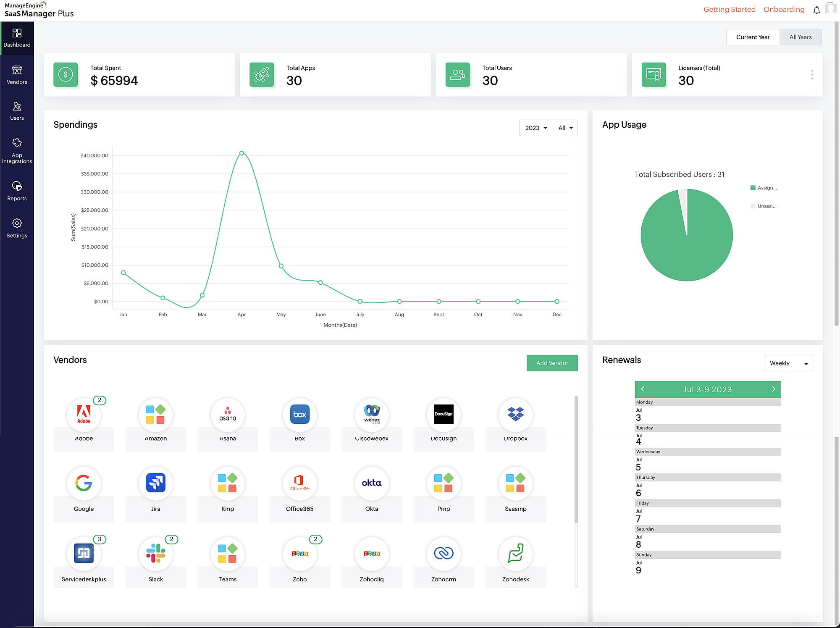This screenshot has width=840, height=628.
Task: Go to next week in Renewals calendar
Action: [x=773, y=389]
